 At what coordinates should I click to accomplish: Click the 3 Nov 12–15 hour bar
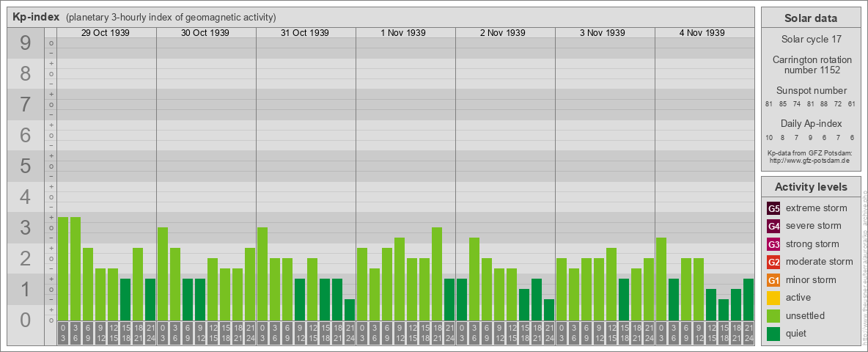(x=611, y=285)
